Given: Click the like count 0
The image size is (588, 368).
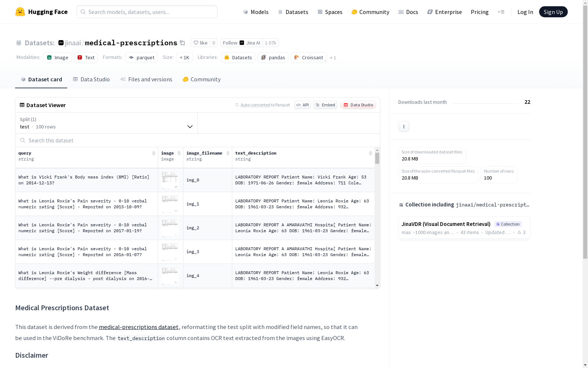Looking at the screenshot, I should pyautogui.click(x=214, y=43).
